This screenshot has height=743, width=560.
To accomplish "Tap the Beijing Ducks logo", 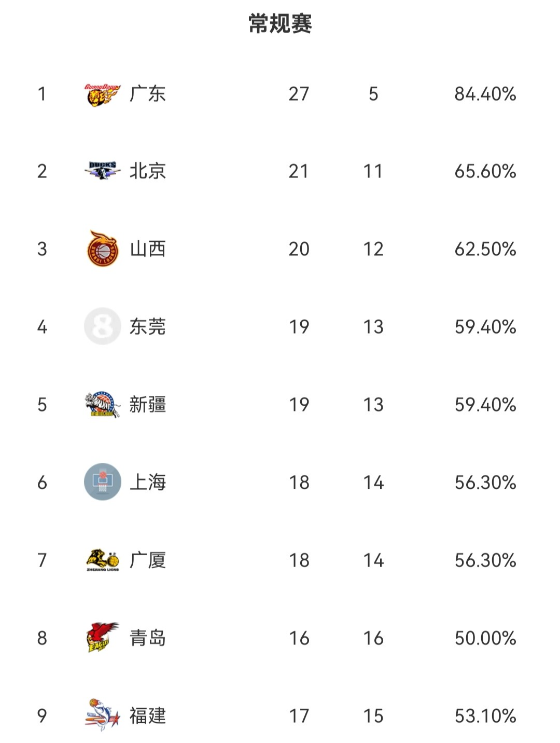I will coord(102,171).
